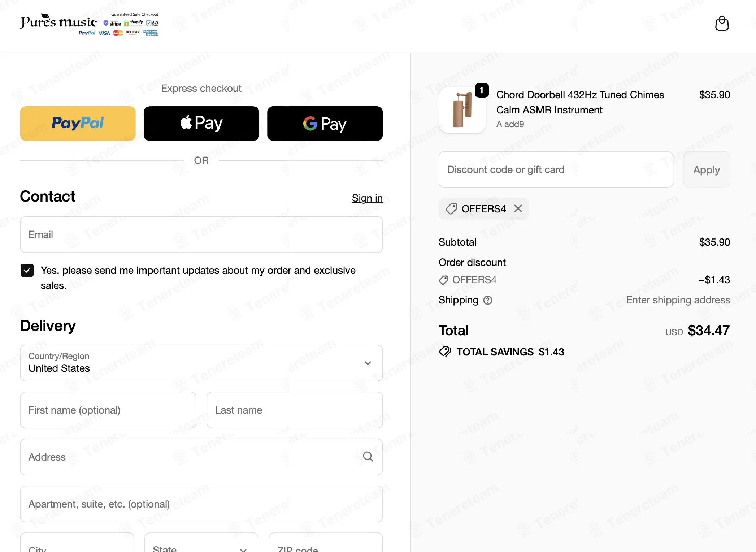Image resolution: width=756 pixels, height=552 pixels.
Task: Click the Total Savings tag icon
Action: pyautogui.click(x=445, y=352)
